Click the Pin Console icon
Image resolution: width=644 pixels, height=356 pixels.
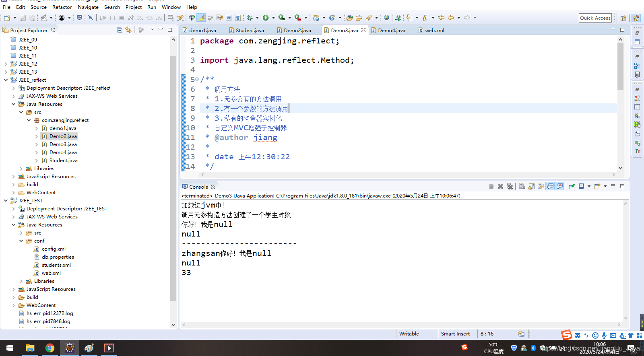[x=572, y=186]
